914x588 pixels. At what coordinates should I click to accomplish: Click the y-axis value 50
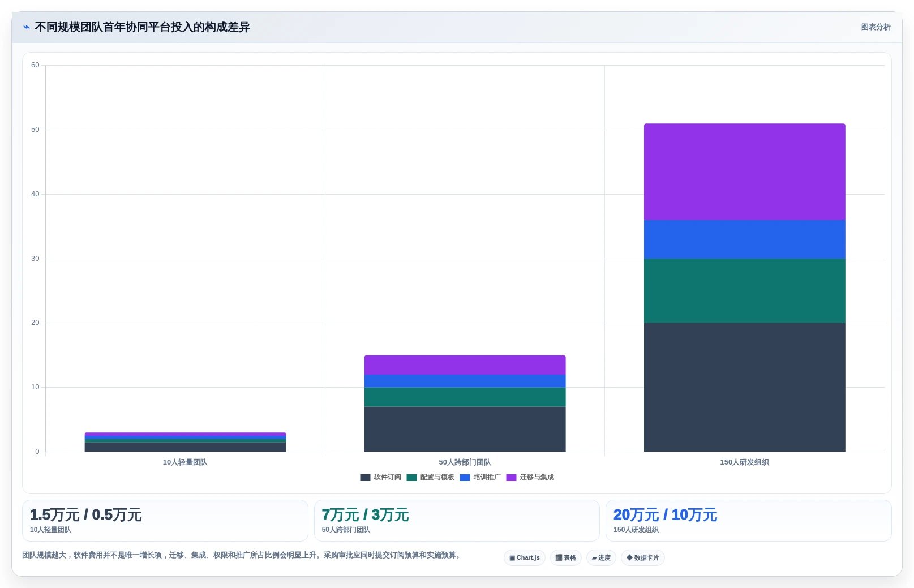[35, 130]
